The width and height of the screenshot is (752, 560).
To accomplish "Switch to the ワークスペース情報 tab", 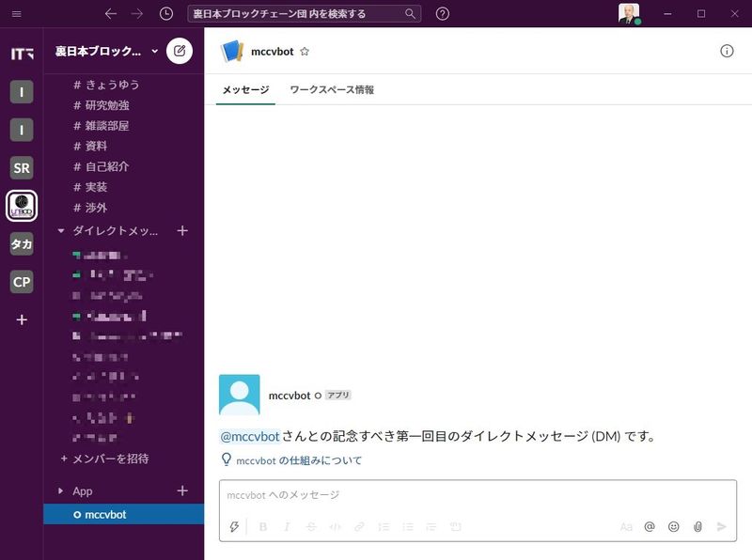I will click(x=332, y=90).
